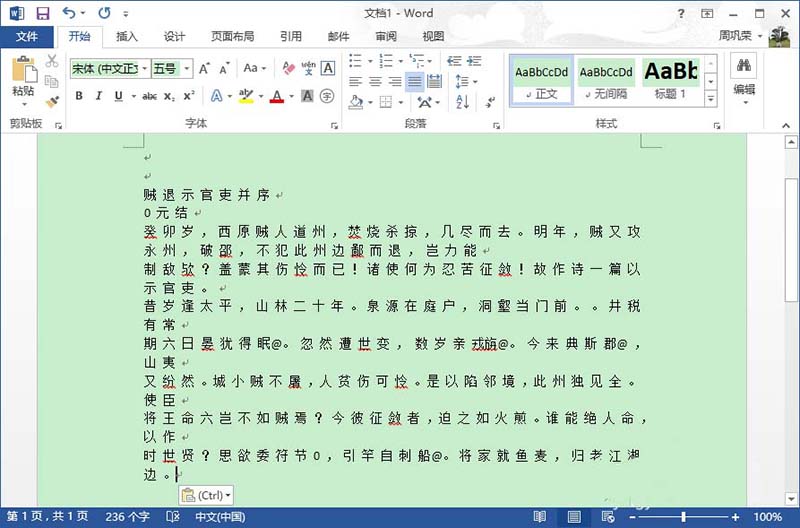Click the Format Painter brush icon

coord(52,101)
